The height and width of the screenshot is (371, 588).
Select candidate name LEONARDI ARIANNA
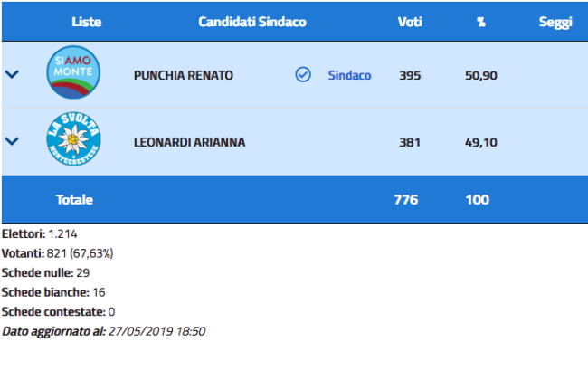(189, 142)
